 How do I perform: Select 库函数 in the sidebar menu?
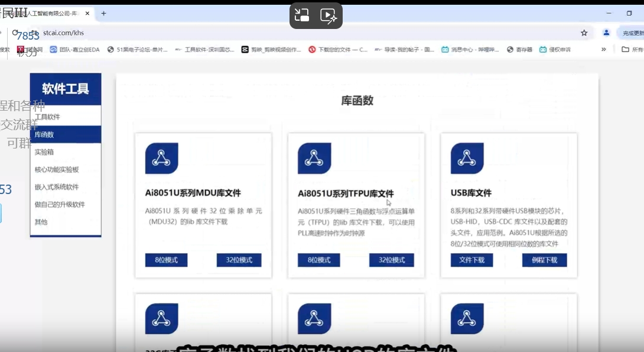coord(66,134)
